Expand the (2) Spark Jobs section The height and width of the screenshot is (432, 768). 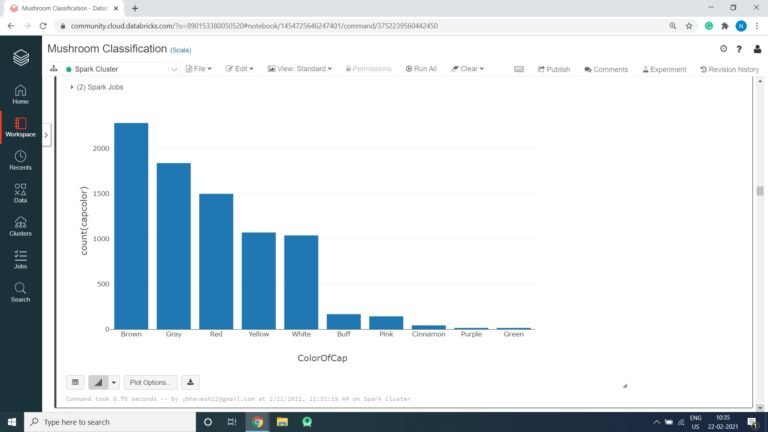pyautogui.click(x=97, y=87)
